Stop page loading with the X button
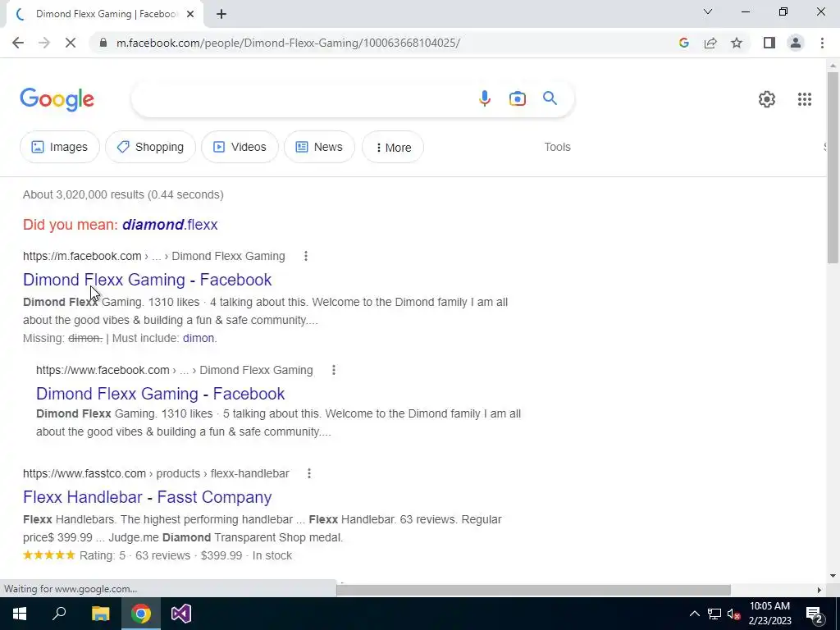Viewport: 840px width, 630px height. pos(71,43)
